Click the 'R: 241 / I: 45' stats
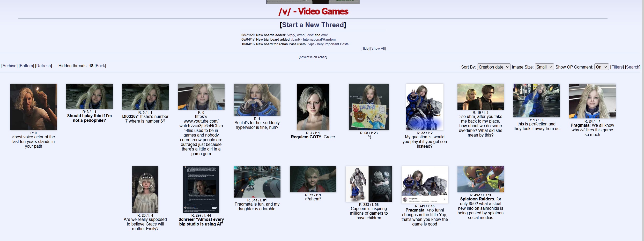Image resolution: width=644 pixels, height=241 pixels. 425,206
